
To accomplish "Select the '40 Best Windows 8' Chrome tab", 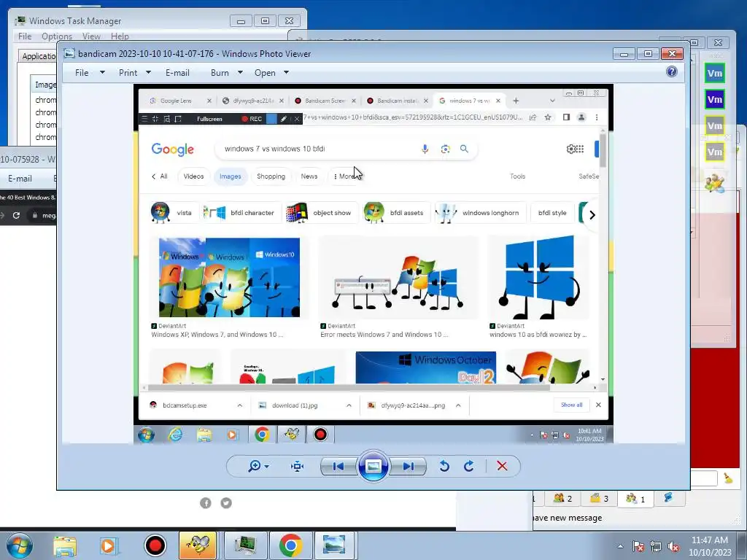I will pyautogui.click(x=28, y=197).
